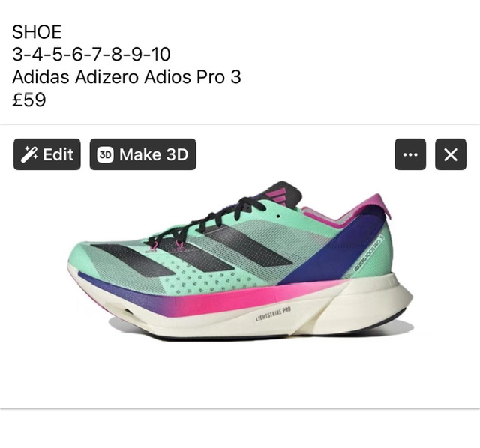
Task: Click the Edit button
Action: coord(47,154)
